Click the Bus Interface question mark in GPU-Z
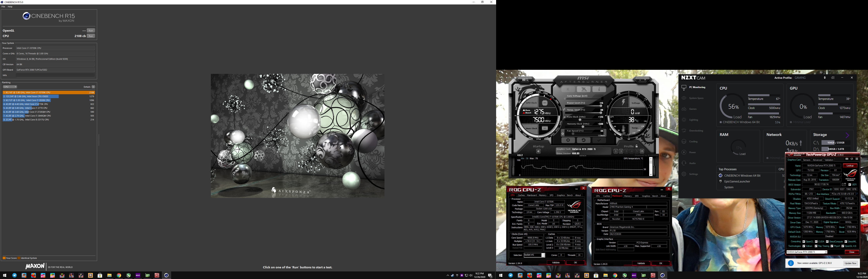Screen dimensions: 868x279 point(857,194)
